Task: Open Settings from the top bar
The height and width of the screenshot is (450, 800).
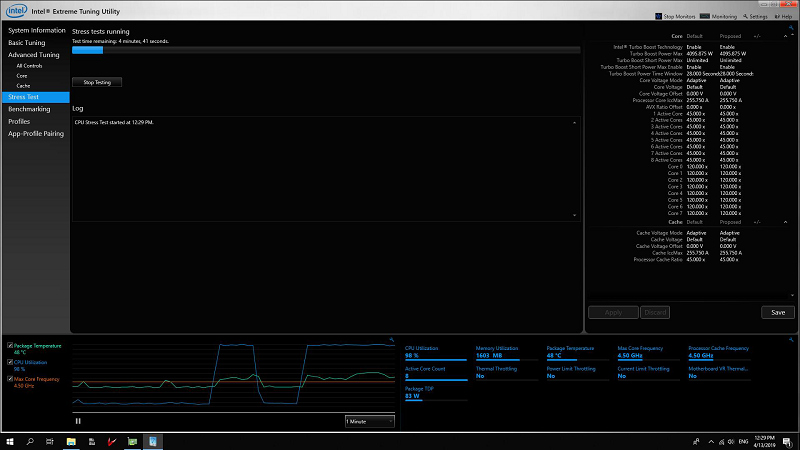Action: tap(755, 16)
